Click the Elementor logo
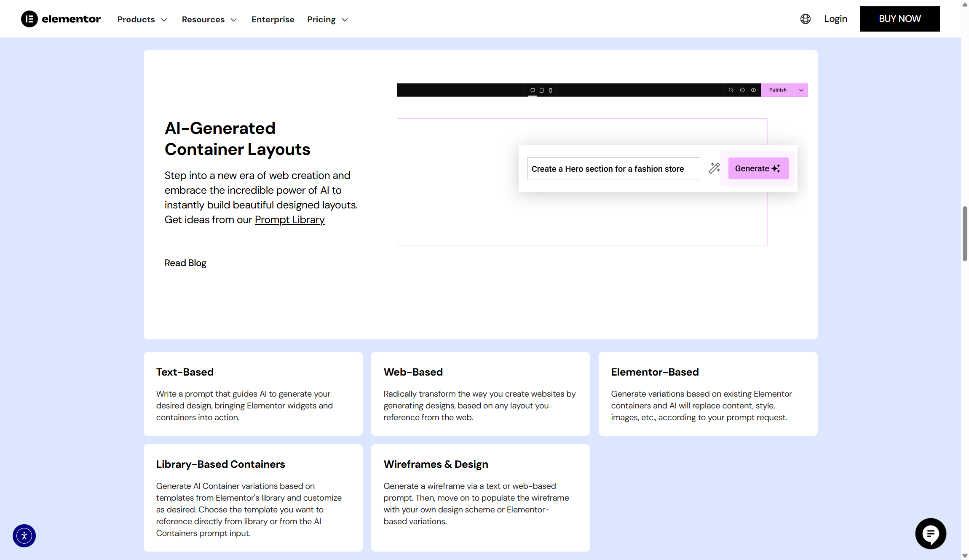The width and height of the screenshot is (969, 560). (61, 19)
